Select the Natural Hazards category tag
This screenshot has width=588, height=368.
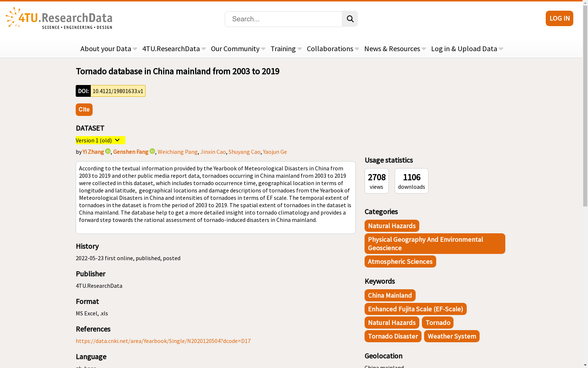392,226
